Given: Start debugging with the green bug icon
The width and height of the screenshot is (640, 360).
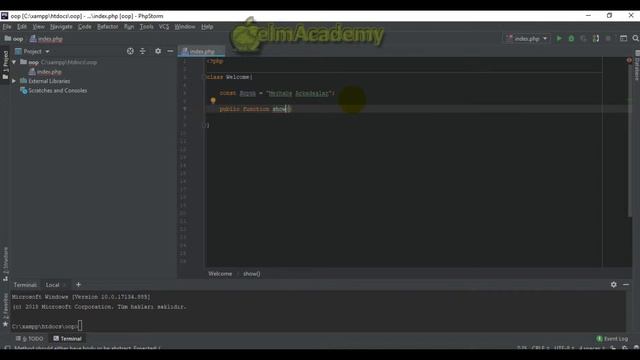Looking at the screenshot, I should [571, 38].
